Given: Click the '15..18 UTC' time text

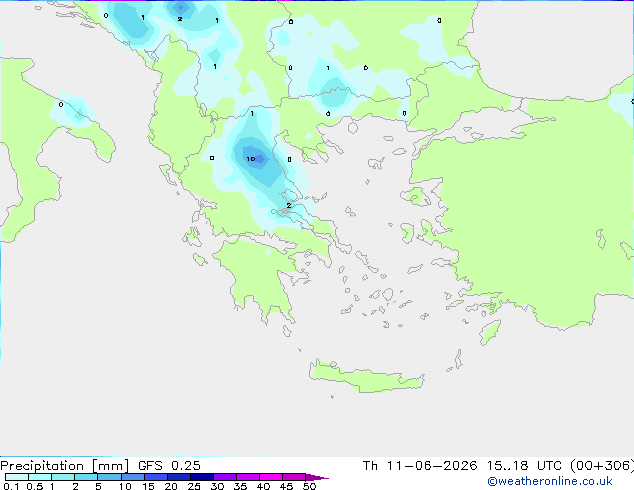Looking at the screenshot, I should tap(524, 466).
